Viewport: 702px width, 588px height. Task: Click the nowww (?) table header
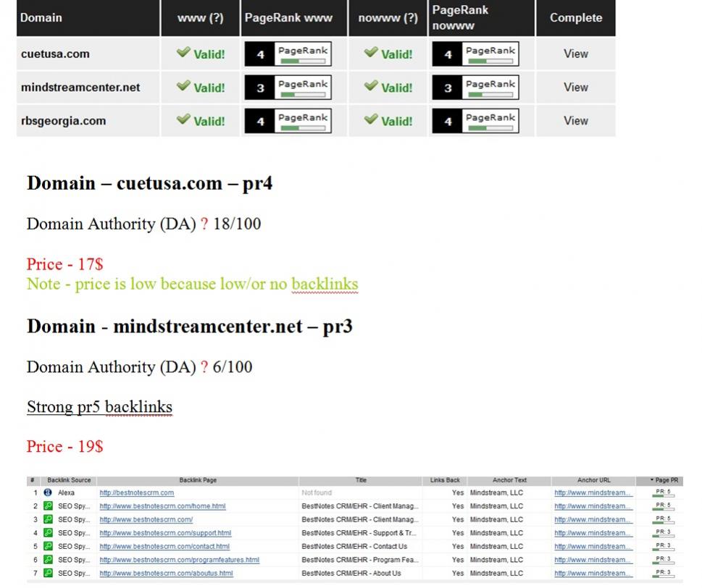click(388, 18)
